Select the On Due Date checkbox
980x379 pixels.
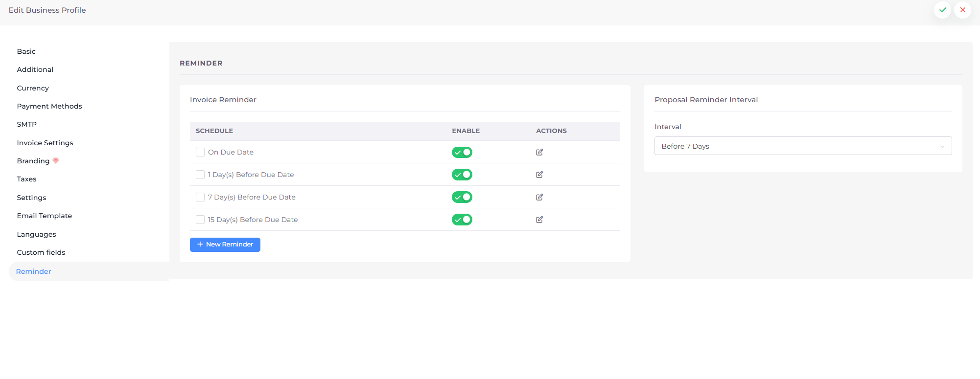pyautogui.click(x=200, y=152)
